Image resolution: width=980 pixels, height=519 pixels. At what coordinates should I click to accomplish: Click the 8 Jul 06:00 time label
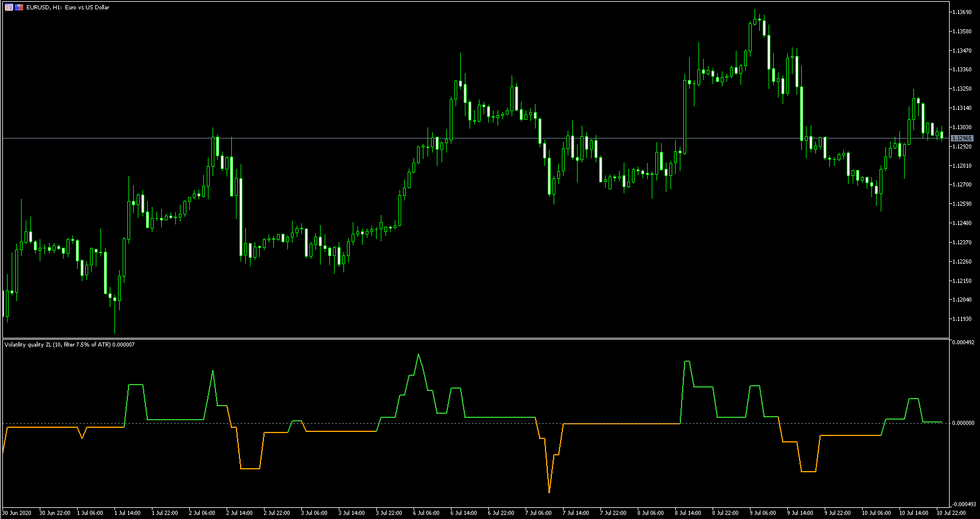pyautogui.click(x=651, y=513)
